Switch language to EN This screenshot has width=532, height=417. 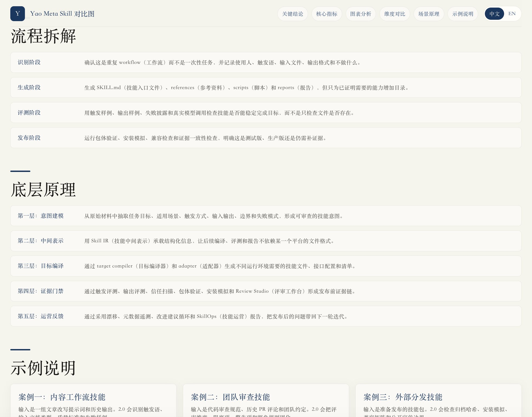[x=512, y=14]
